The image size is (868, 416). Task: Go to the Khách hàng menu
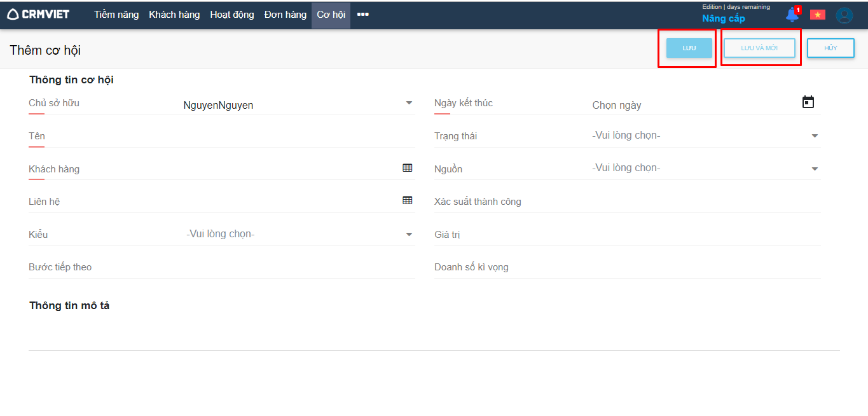tap(174, 15)
